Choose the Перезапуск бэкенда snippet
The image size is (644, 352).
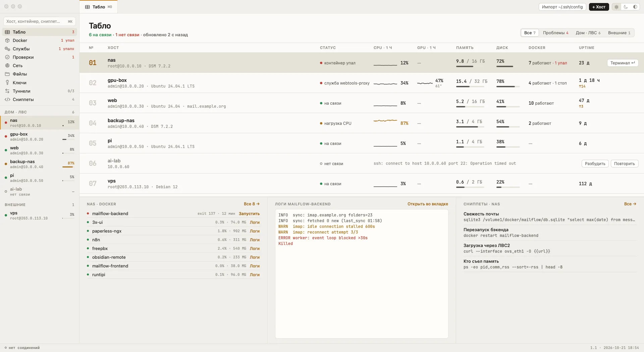click(550, 233)
